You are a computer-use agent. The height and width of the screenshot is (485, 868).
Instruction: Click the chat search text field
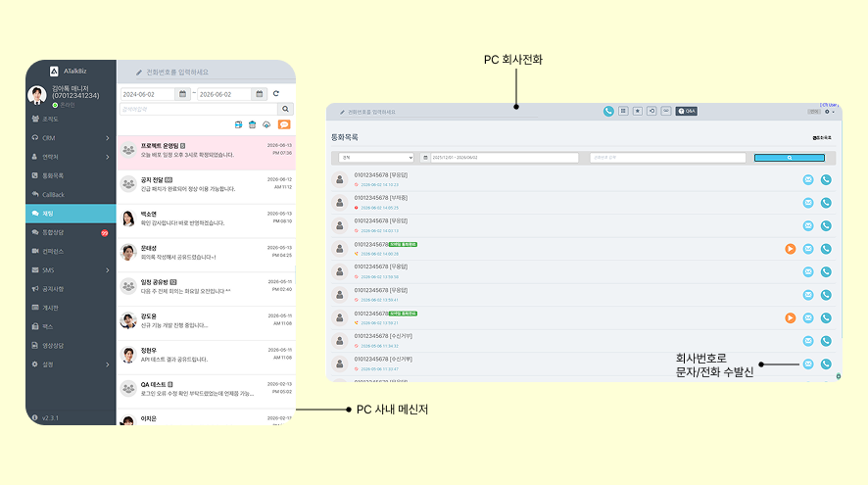point(199,109)
